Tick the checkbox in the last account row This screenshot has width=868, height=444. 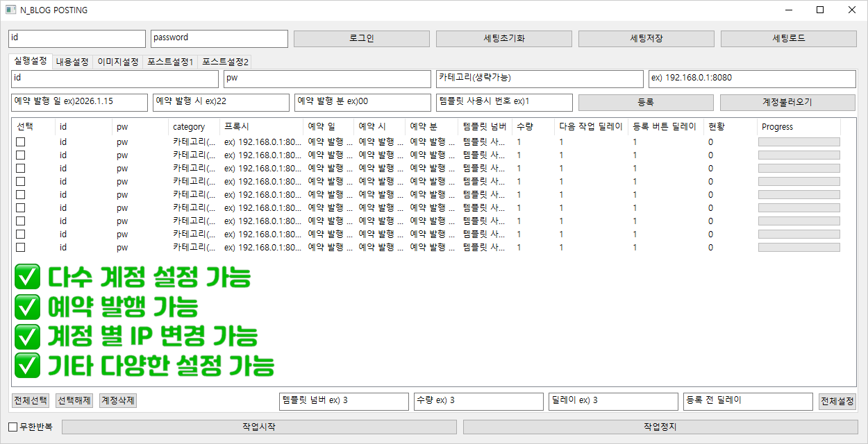pyautogui.click(x=21, y=247)
